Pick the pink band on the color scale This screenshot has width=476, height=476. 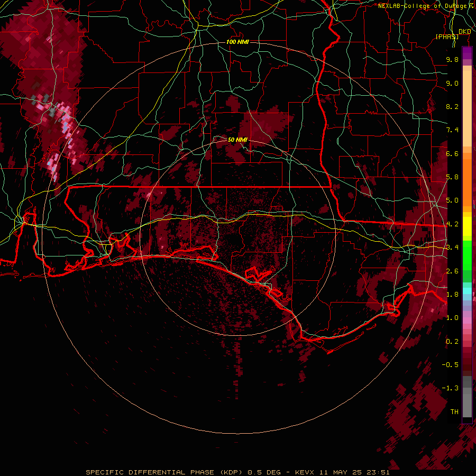[x=467, y=320]
